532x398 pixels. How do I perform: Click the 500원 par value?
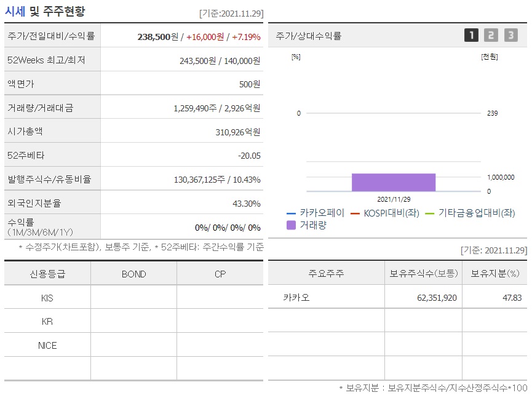pyautogui.click(x=250, y=84)
